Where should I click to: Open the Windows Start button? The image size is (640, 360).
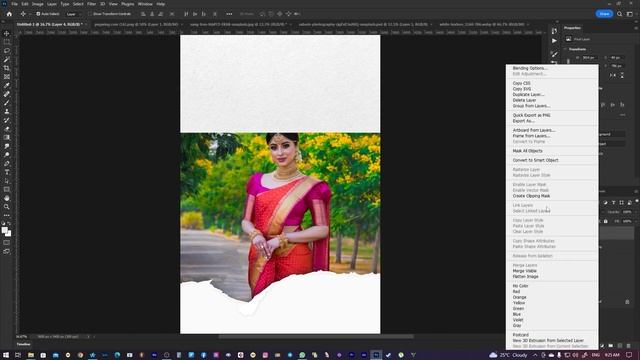pos(6,356)
